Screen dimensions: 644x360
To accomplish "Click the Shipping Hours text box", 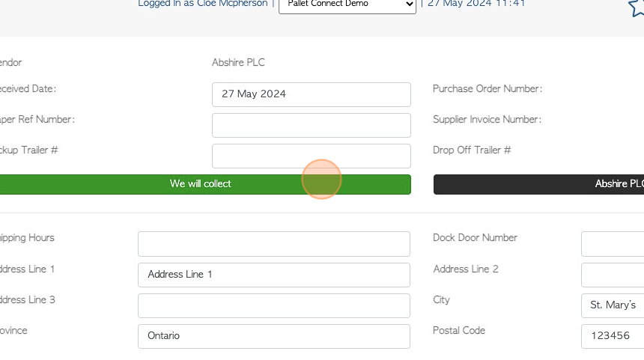I will pyautogui.click(x=274, y=244).
